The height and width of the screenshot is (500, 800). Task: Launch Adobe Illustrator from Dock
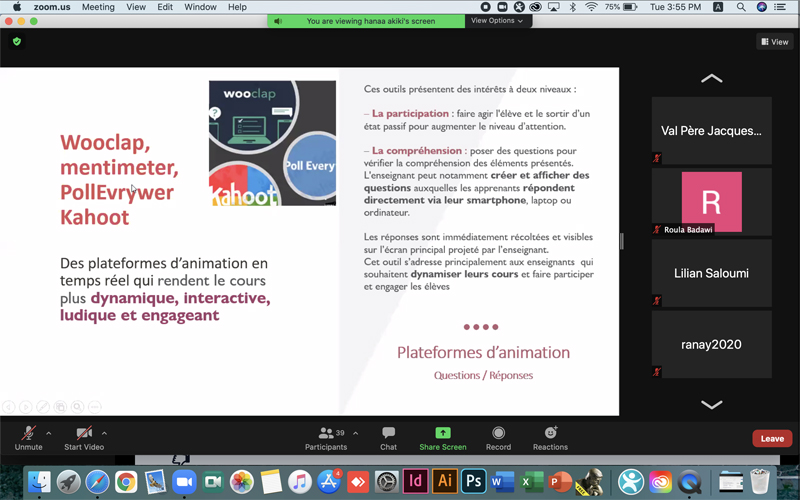coord(444,481)
